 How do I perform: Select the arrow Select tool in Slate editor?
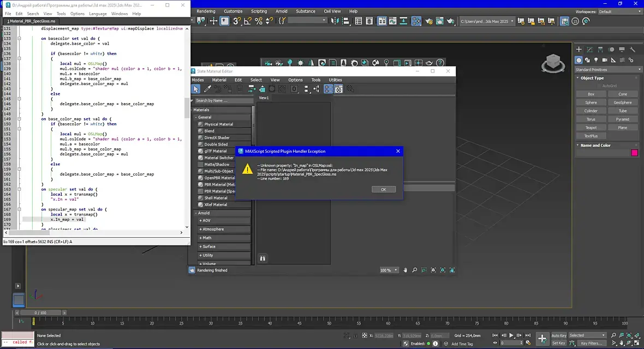(196, 89)
